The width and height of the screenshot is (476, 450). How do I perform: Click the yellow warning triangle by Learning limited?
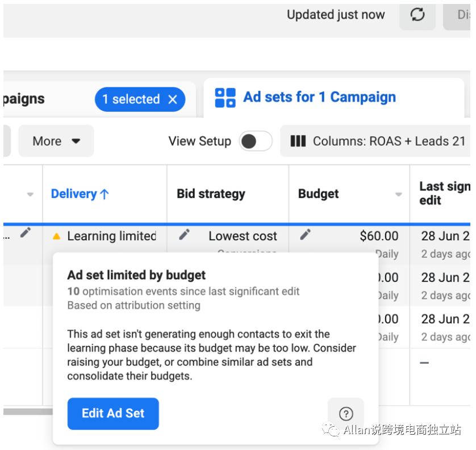pos(56,236)
